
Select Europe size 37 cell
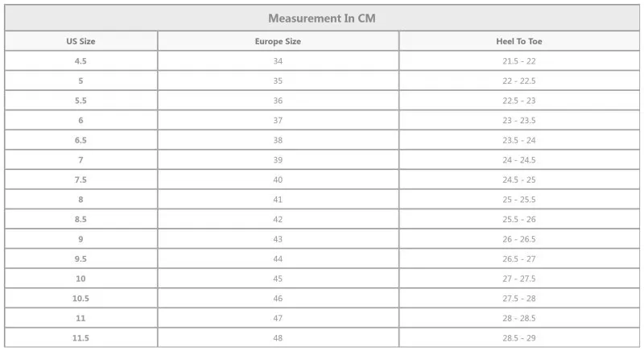tap(278, 120)
